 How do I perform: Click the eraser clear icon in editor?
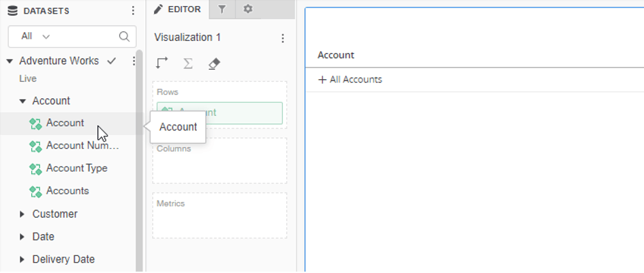click(x=214, y=63)
